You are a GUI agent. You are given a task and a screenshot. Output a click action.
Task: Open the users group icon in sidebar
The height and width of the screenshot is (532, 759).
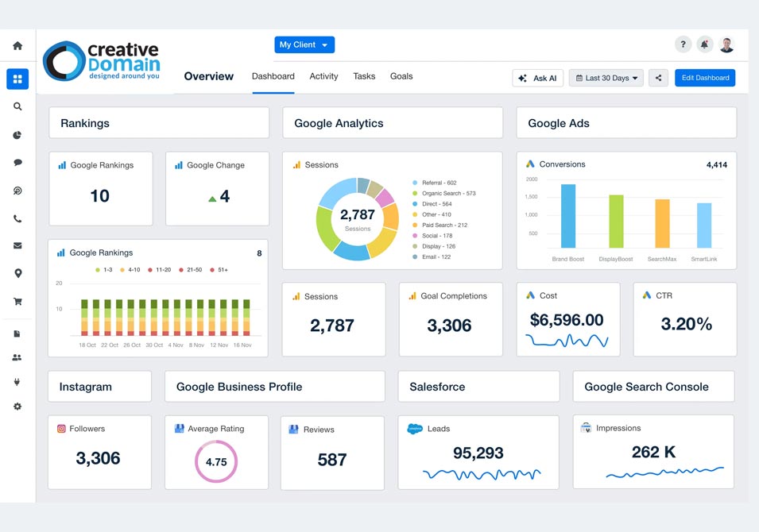17,357
